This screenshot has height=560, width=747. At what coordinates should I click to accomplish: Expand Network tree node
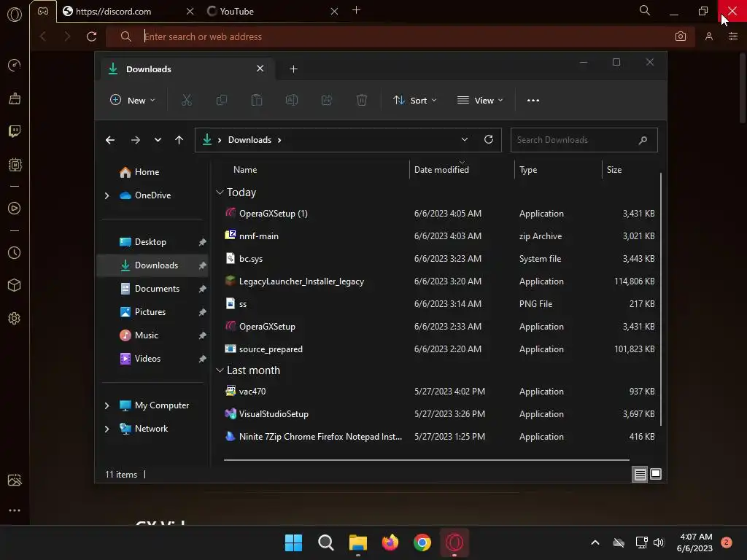click(107, 429)
